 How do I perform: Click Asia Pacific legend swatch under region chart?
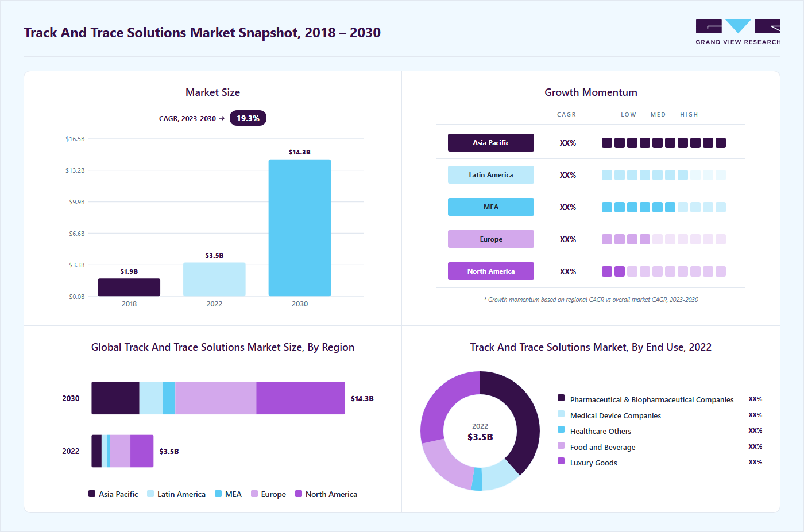click(92, 494)
